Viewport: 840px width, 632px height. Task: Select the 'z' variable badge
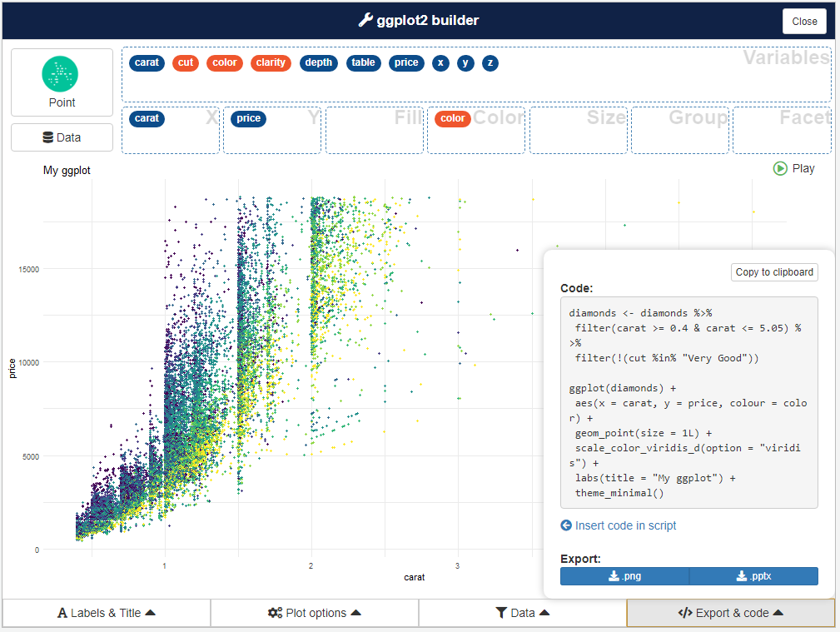pos(490,62)
